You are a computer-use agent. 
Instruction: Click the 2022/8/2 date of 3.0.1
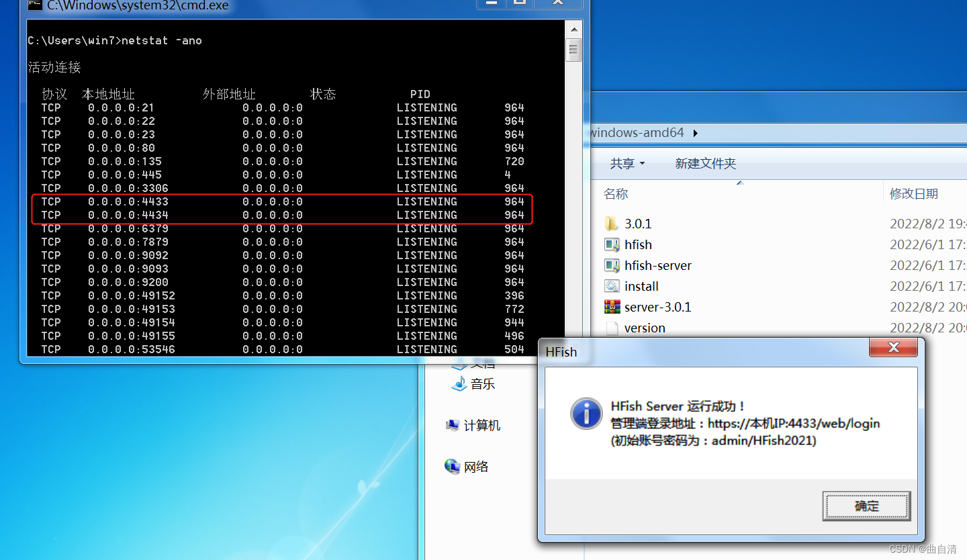coord(928,224)
